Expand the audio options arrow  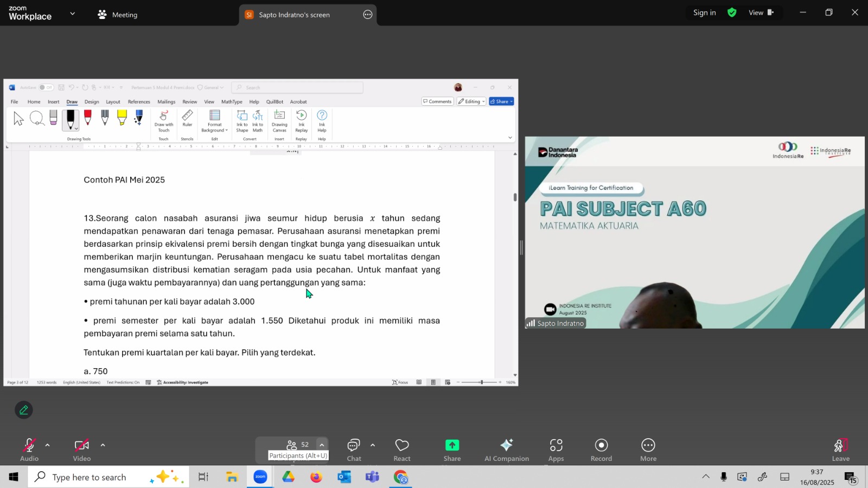[x=48, y=445]
